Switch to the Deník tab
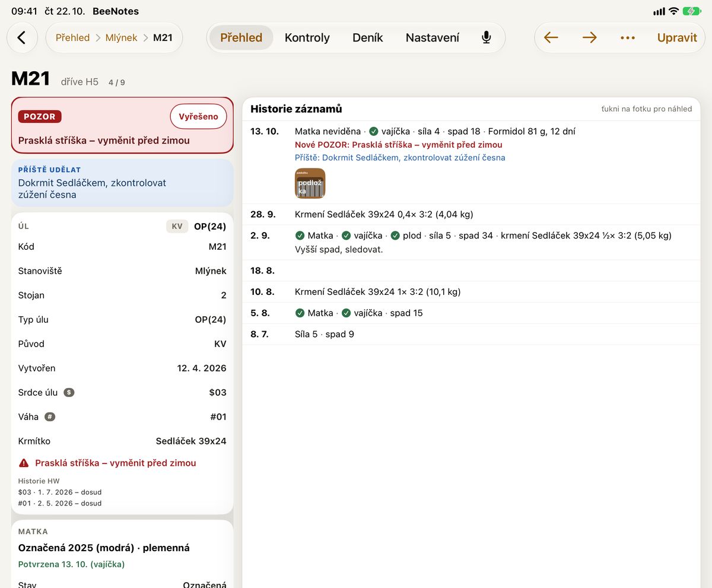712x588 pixels. pyautogui.click(x=368, y=37)
